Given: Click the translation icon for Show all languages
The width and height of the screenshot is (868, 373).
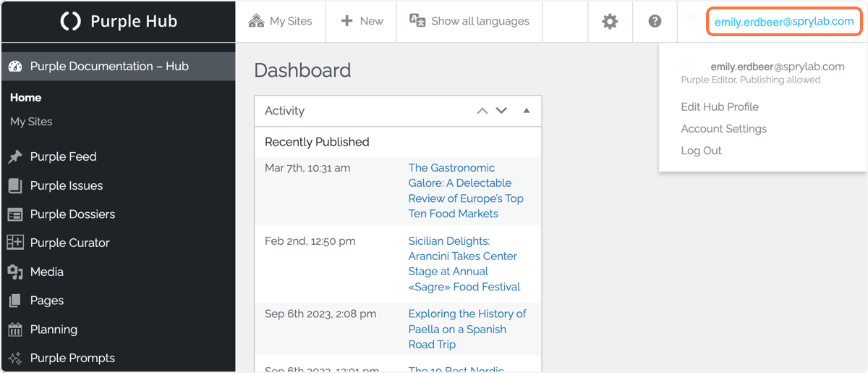Looking at the screenshot, I should coord(417,21).
